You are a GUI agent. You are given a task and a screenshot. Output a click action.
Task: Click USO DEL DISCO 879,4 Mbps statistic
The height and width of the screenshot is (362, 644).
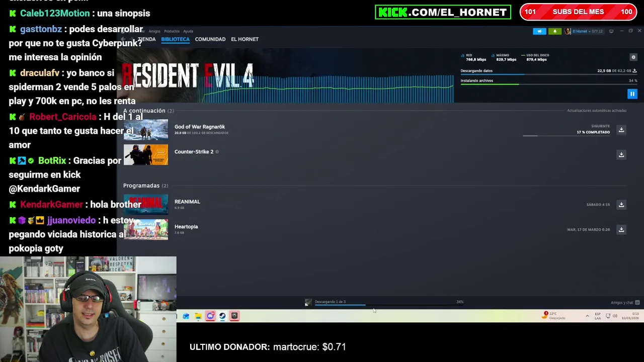pos(535,57)
